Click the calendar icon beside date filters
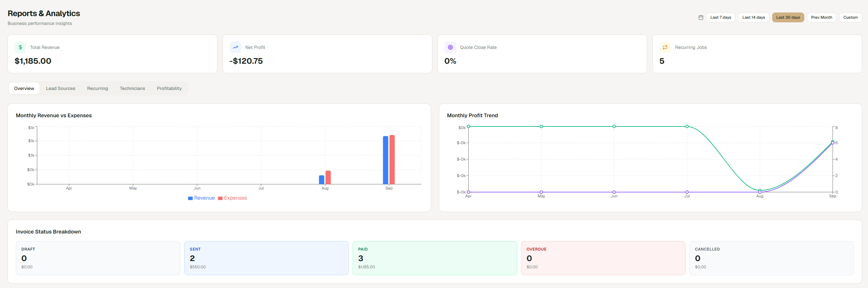Screen dimensions: 868x288 tap(701, 17)
